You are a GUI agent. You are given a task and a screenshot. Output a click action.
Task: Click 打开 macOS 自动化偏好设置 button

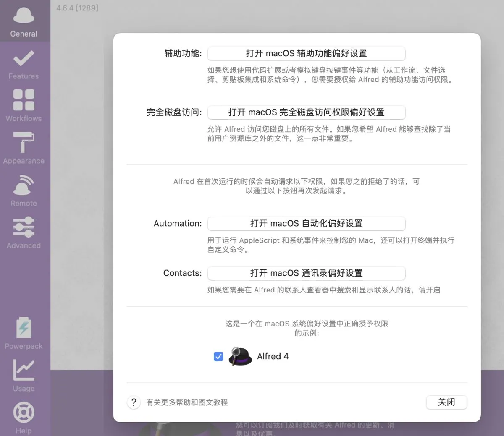tap(307, 223)
